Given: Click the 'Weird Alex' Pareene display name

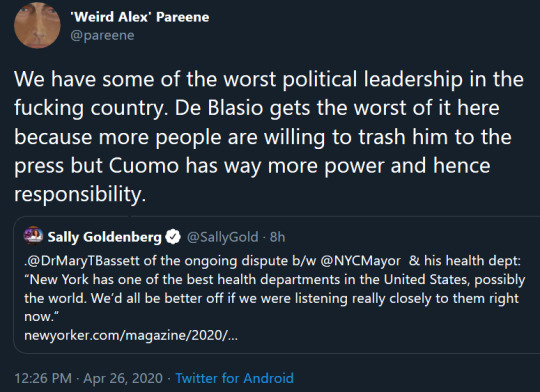Looking at the screenshot, I should tap(139, 17).
